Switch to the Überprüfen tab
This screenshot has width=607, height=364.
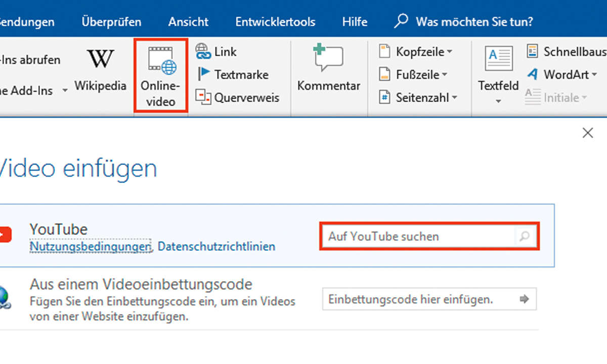click(x=111, y=22)
